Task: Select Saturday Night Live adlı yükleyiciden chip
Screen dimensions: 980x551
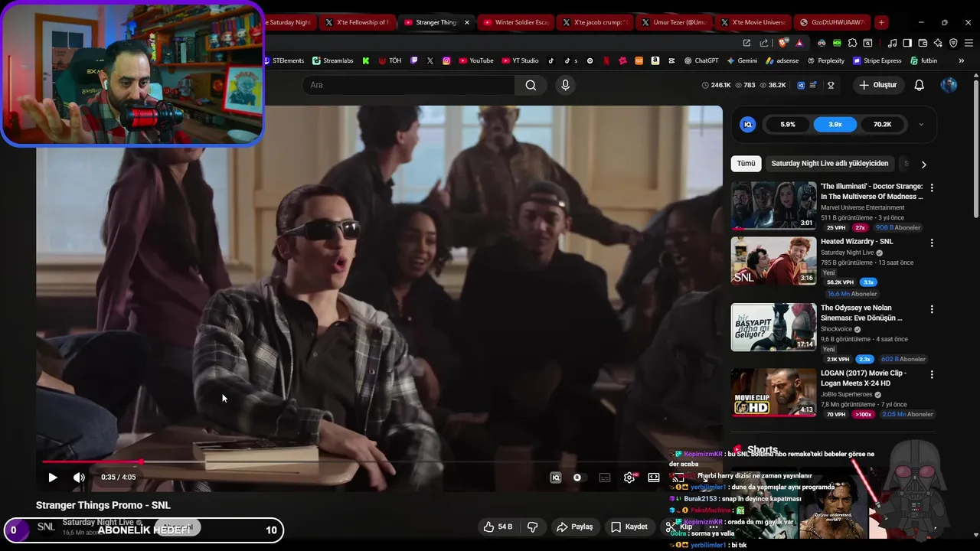Action: click(x=830, y=164)
